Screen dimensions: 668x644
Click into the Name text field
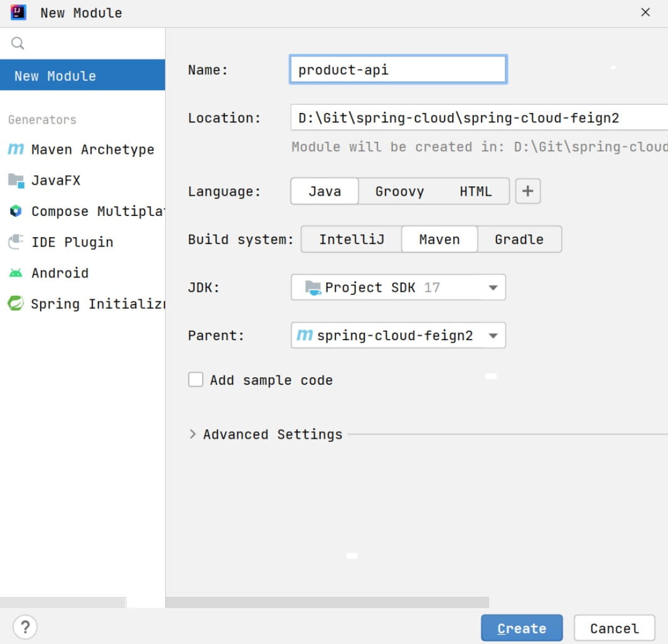click(398, 70)
